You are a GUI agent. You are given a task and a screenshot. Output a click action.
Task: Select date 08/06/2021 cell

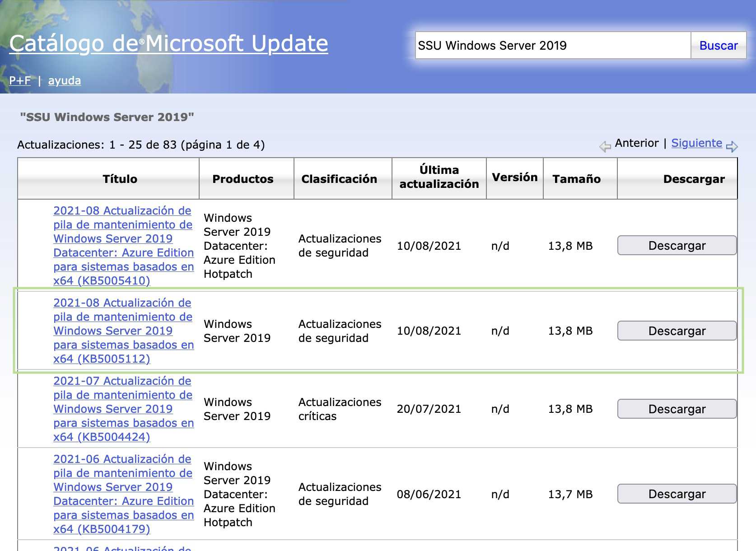coord(429,494)
